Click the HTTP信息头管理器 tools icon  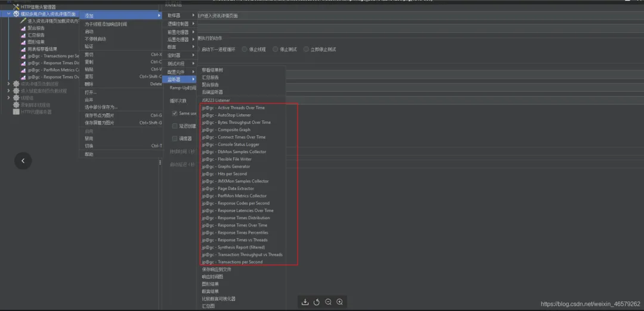(x=17, y=7)
